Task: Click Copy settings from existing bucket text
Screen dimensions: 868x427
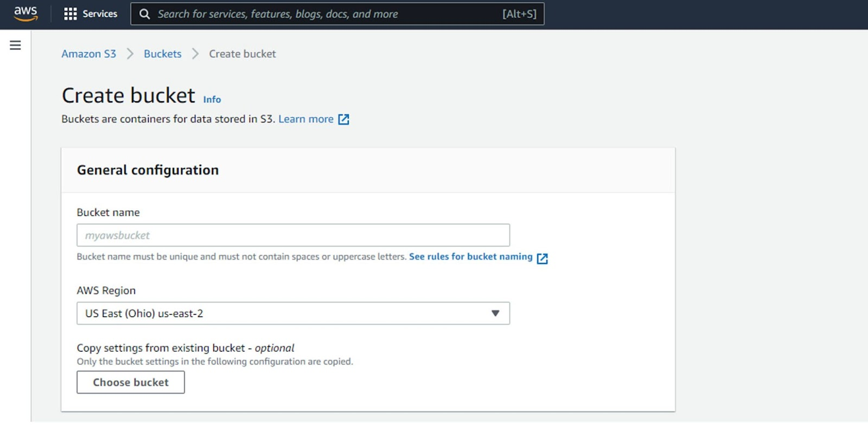Action: click(186, 348)
